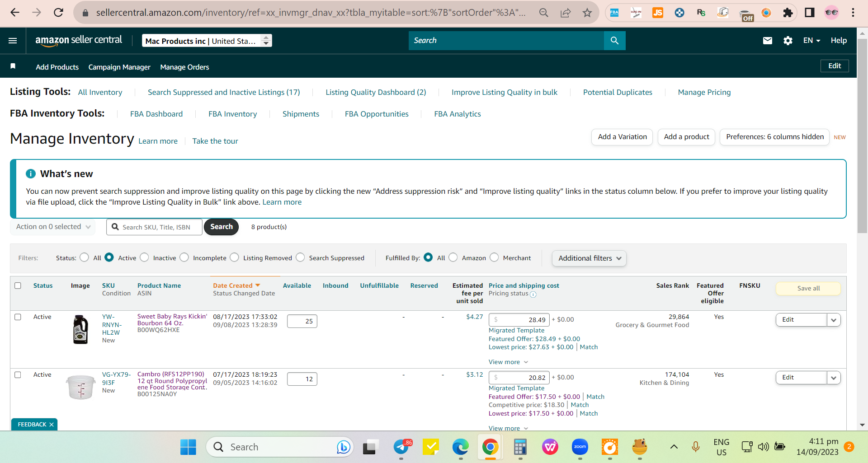Click the price field showing 28.49

519,320
